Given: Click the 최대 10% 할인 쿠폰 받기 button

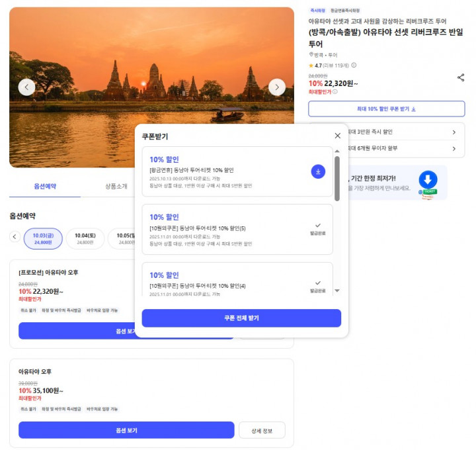Looking at the screenshot, I should (386, 109).
